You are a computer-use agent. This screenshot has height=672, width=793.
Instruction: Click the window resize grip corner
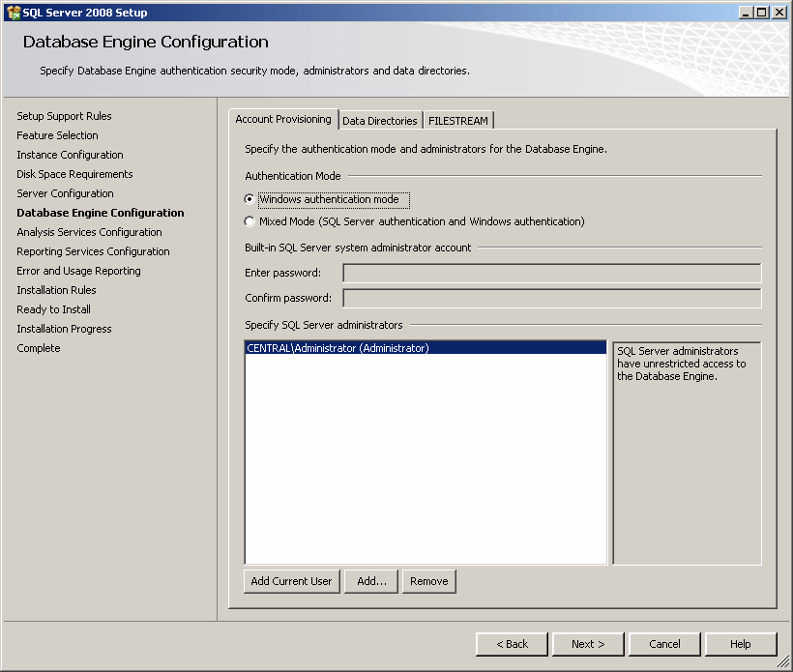783,662
